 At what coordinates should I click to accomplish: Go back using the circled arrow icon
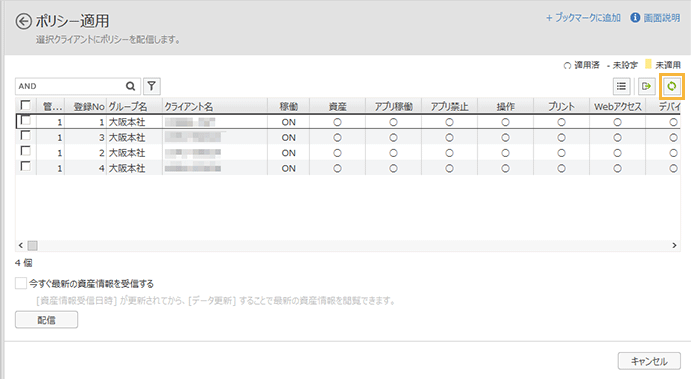click(24, 21)
